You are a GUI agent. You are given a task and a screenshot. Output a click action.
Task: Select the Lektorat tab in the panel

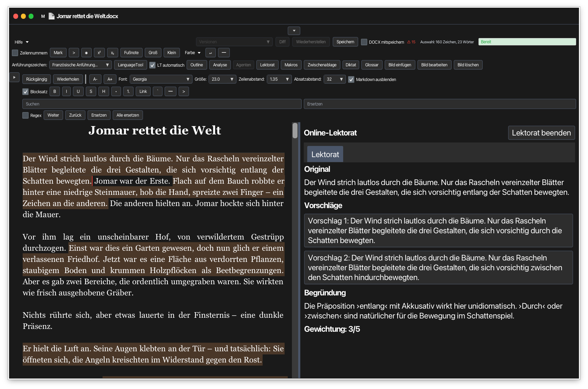point(325,154)
